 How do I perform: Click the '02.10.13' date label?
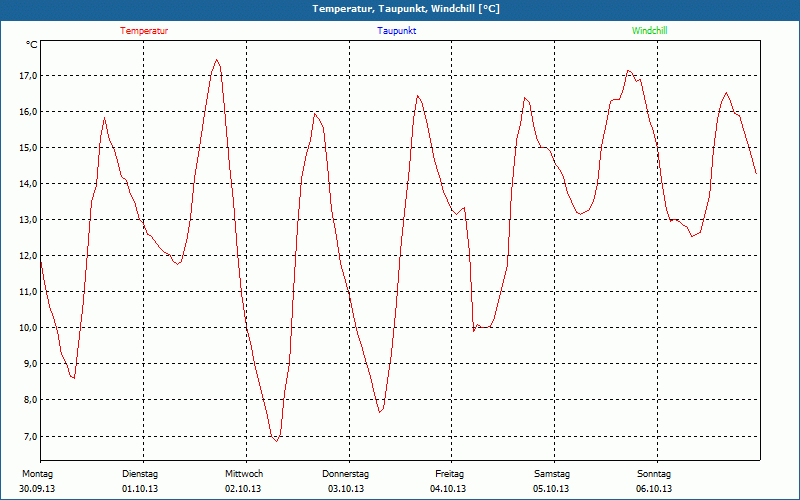point(243,489)
